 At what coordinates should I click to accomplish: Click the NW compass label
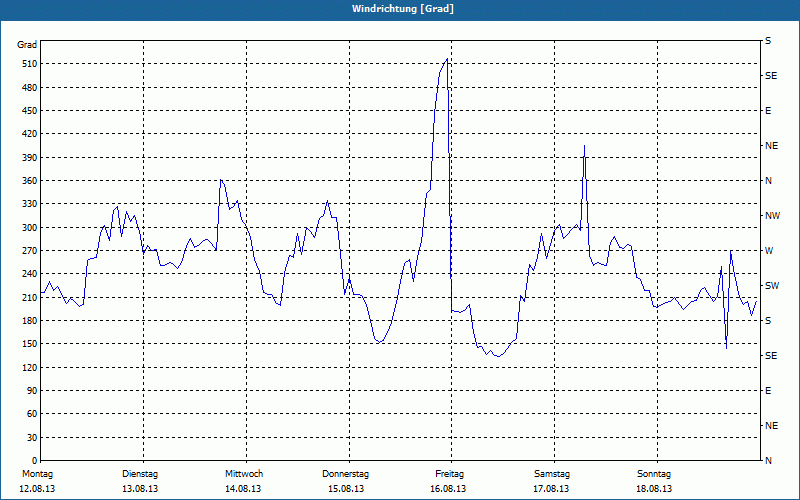tap(772, 216)
